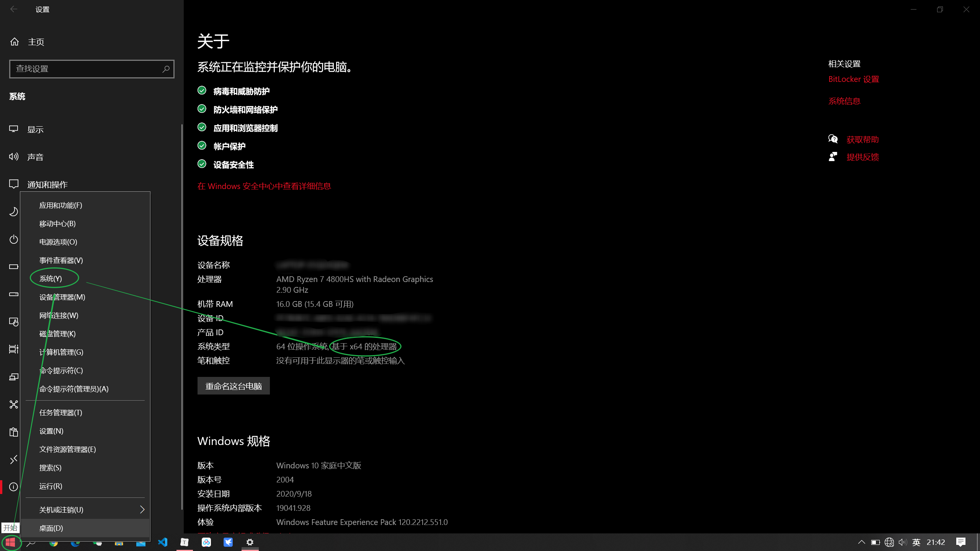Image resolution: width=980 pixels, height=551 pixels.
Task: Select Task Manager (任务管理器) menu entry
Action: (85, 412)
